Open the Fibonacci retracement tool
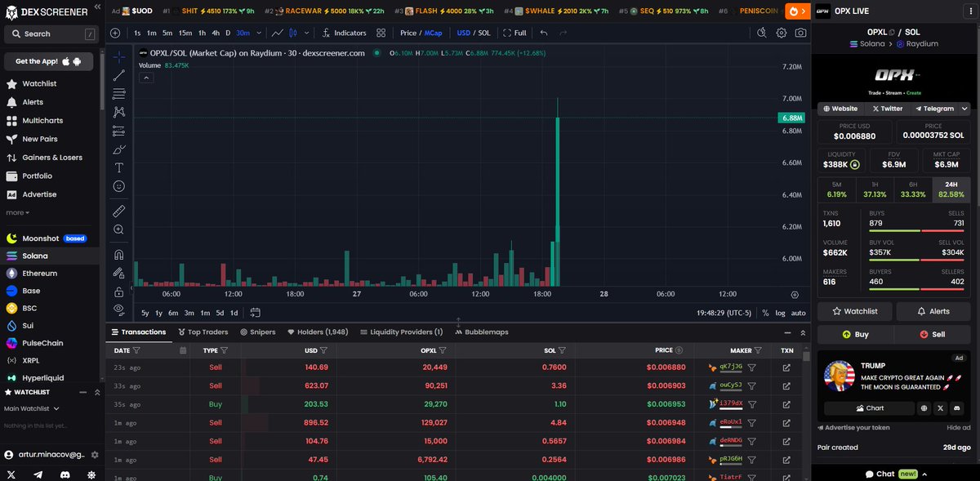 119,93
